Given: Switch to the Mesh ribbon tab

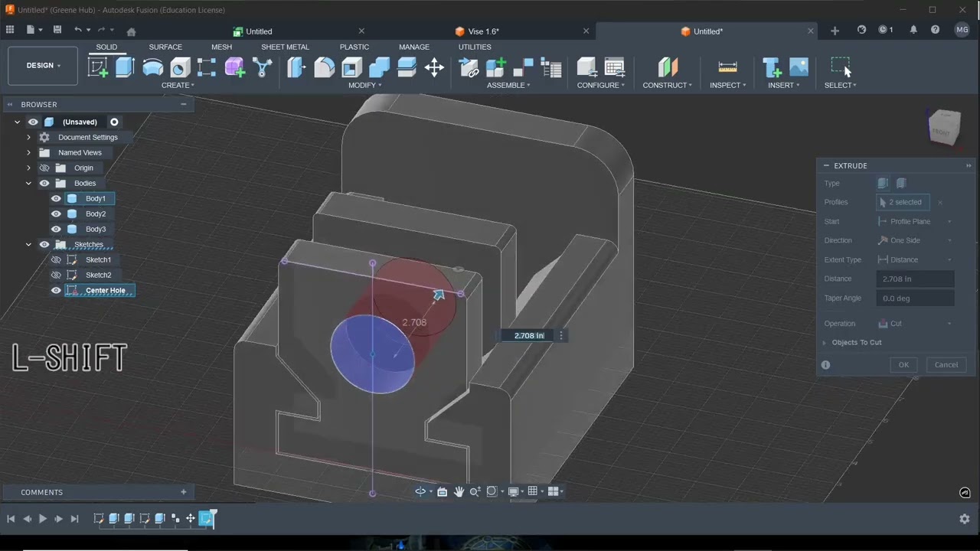Looking at the screenshot, I should 221,47.
